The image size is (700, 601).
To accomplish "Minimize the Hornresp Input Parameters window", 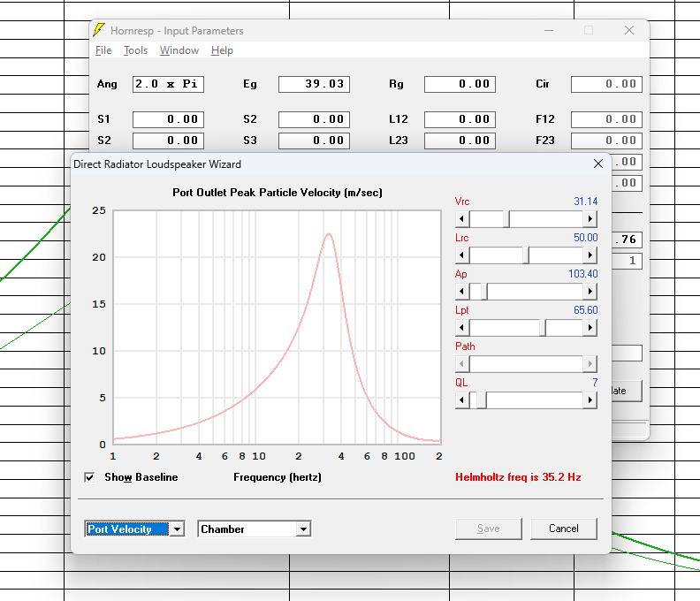I will 549,30.
